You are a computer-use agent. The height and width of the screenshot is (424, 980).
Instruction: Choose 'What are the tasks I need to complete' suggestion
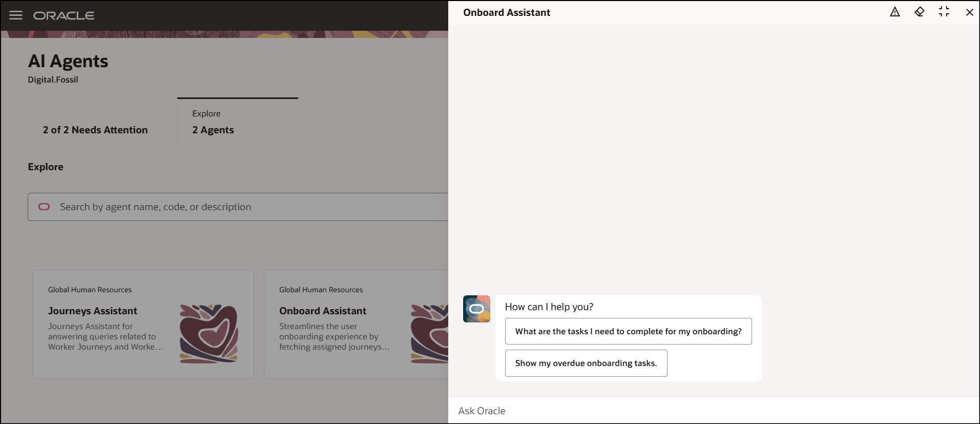coord(629,331)
